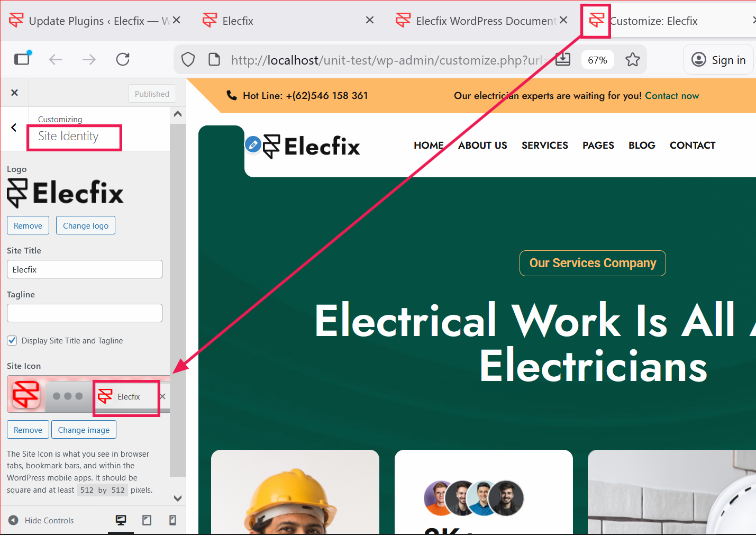Viewport: 756px width, 535px height.
Task: Toggle Display Site Title and Tagline checkbox
Action: pos(12,340)
